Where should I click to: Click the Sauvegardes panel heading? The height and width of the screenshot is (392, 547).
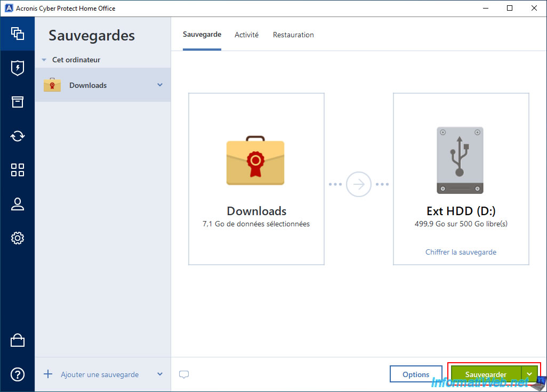(x=91, y=36)
